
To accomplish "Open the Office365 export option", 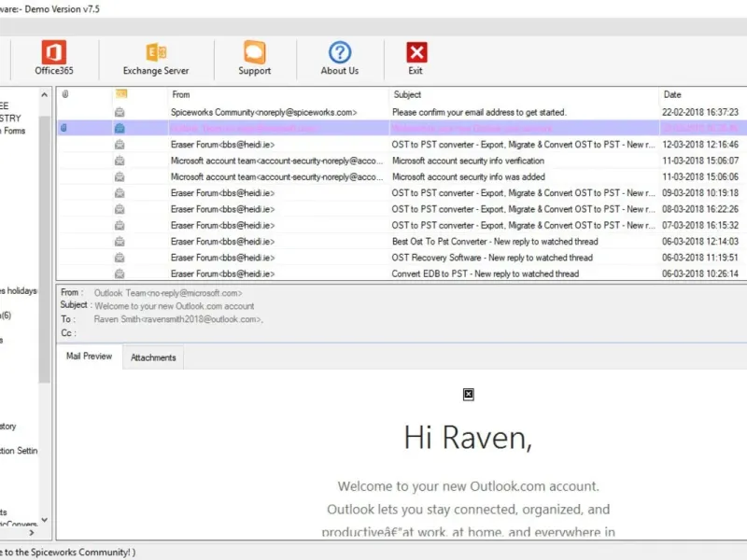I will [54, 58].
